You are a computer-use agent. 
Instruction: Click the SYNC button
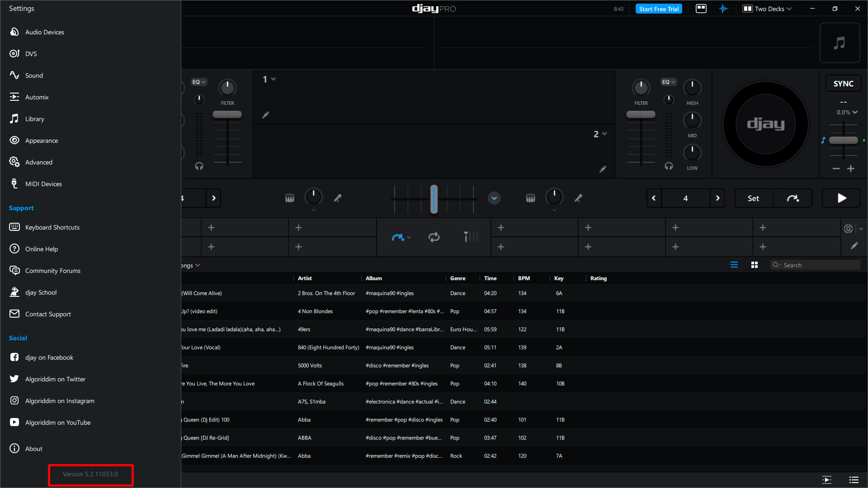coord(843,84)
